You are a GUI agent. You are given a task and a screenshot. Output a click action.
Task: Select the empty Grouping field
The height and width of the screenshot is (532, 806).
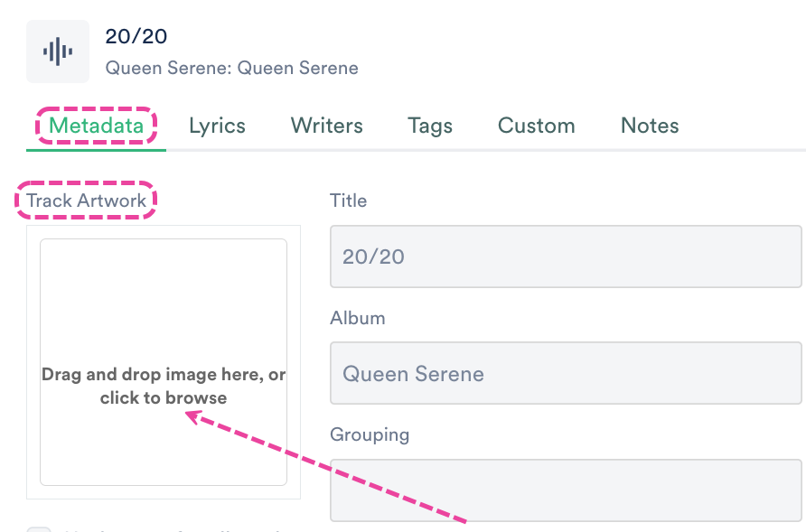tap(566, 490)
